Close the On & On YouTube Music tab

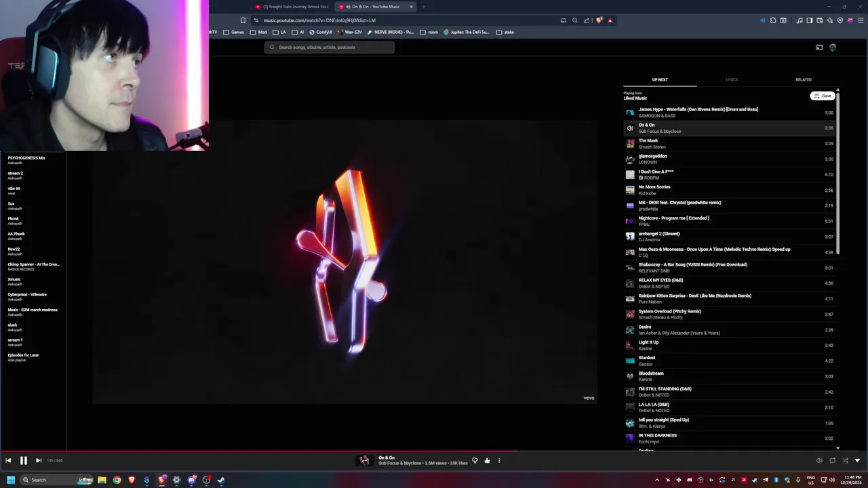411,7
